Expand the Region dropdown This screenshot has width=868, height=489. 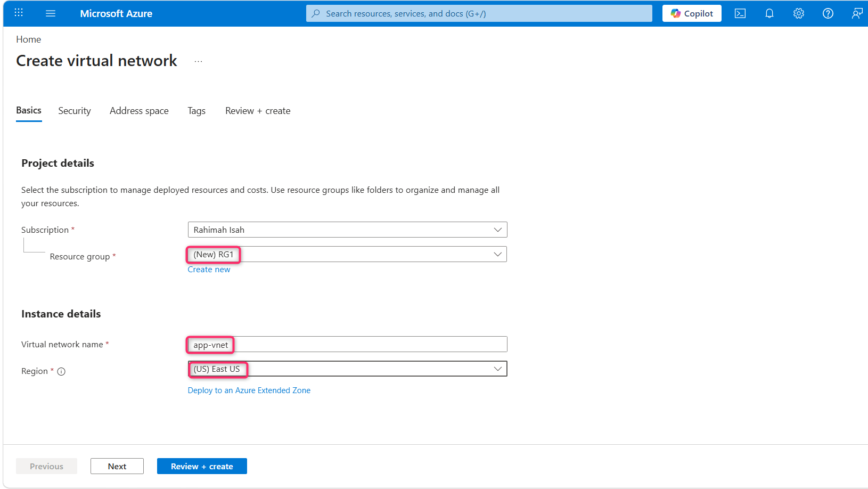(347, 369)
